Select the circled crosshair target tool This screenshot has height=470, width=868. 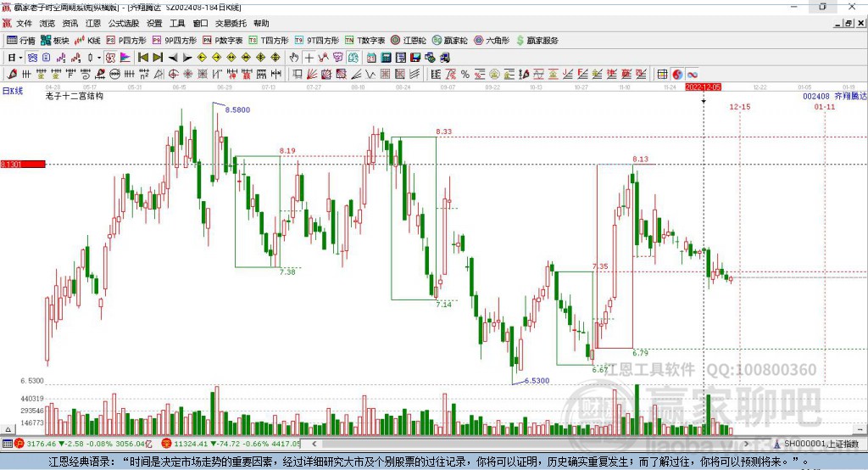[x=173, y=75]
